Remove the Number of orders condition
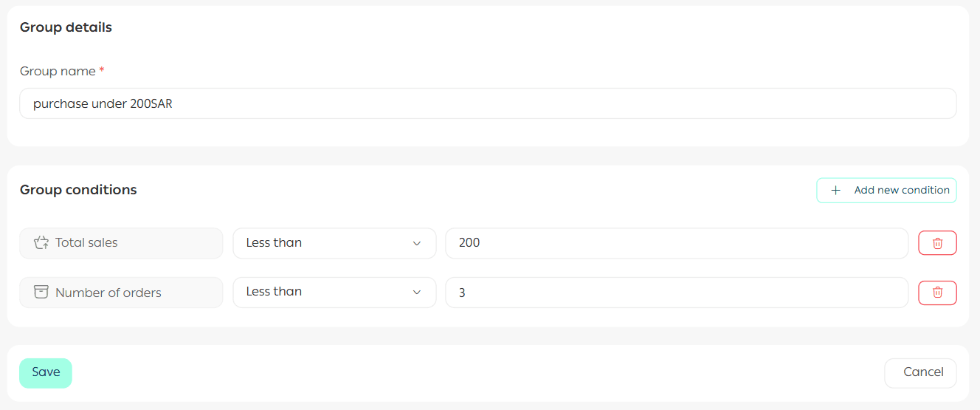The image size is (980, 410). [x=937, y=293]
